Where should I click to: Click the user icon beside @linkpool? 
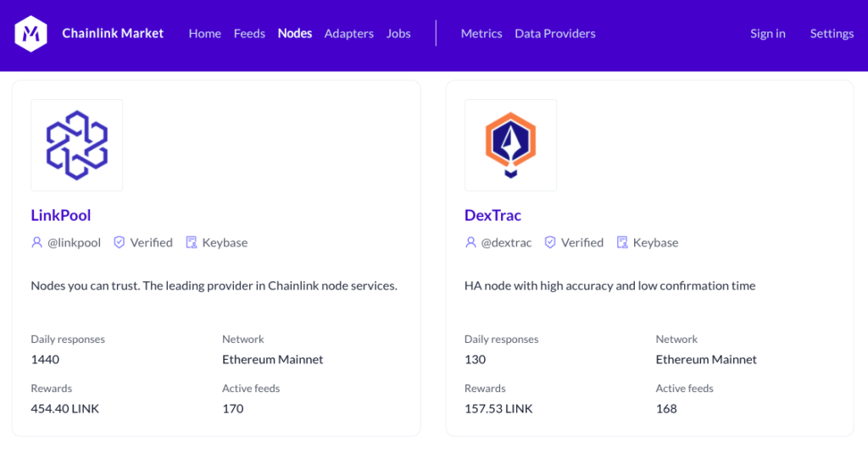point(36,242)
